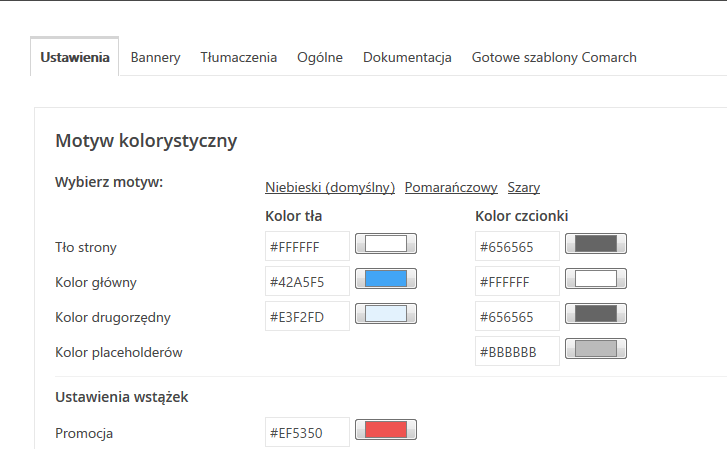Open Gotowe szablony Comarch tab
This screenshot has height=449, width=727.
coord(554,58)
